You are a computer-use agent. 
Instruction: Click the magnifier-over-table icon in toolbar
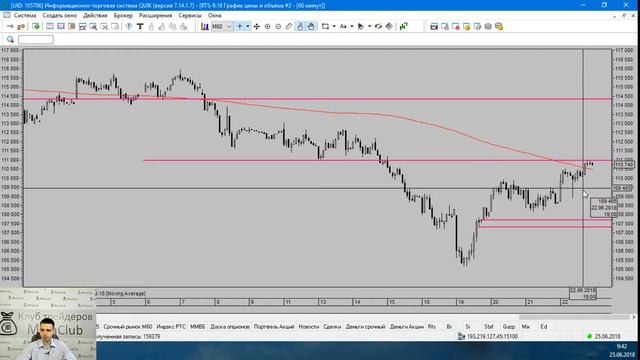pyautogui.click(x=93, y=27)
